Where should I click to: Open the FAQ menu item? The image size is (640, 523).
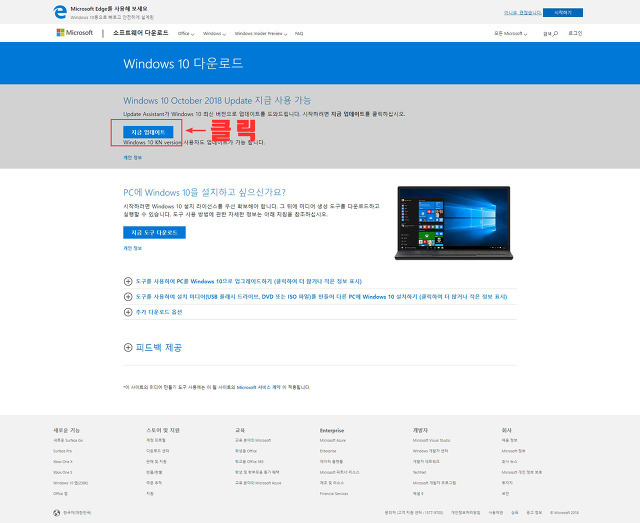coord(299,33)
